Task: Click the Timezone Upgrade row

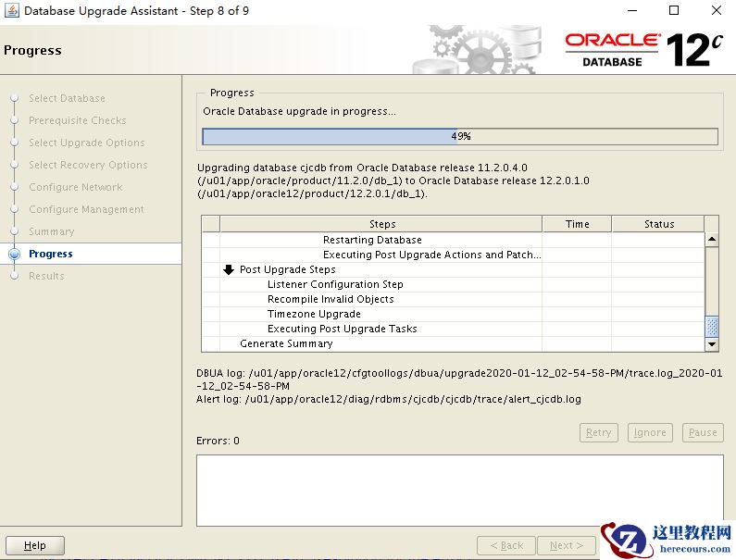Action: point(453,314)
